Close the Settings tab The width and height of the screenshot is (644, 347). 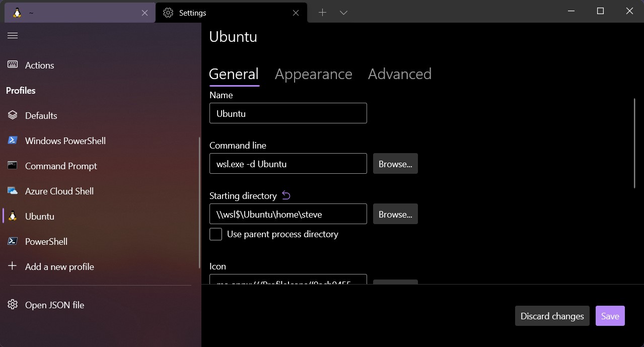point(296,13)
